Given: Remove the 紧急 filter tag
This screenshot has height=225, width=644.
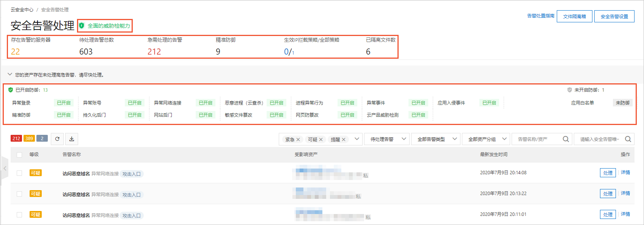Looking at the screenshot, I should (x=298, y=139).
